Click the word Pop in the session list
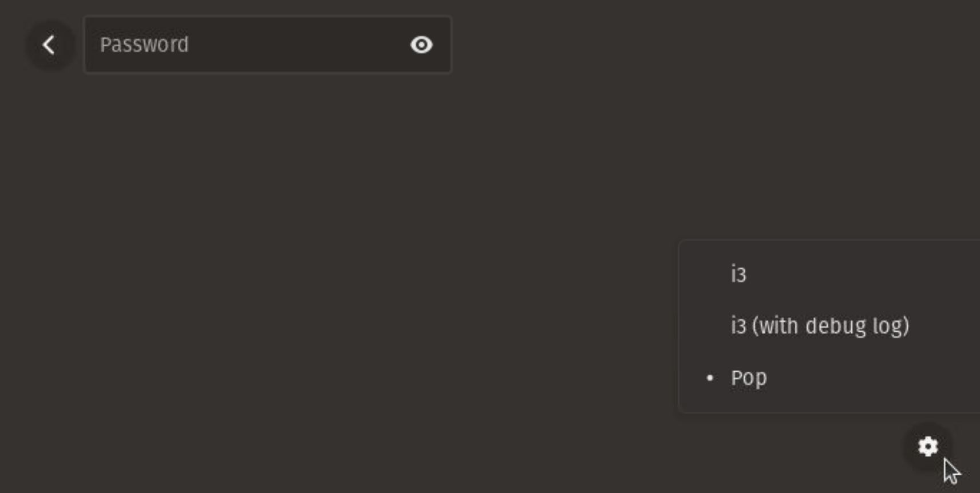The image size is (980, 493). [749, 378]
